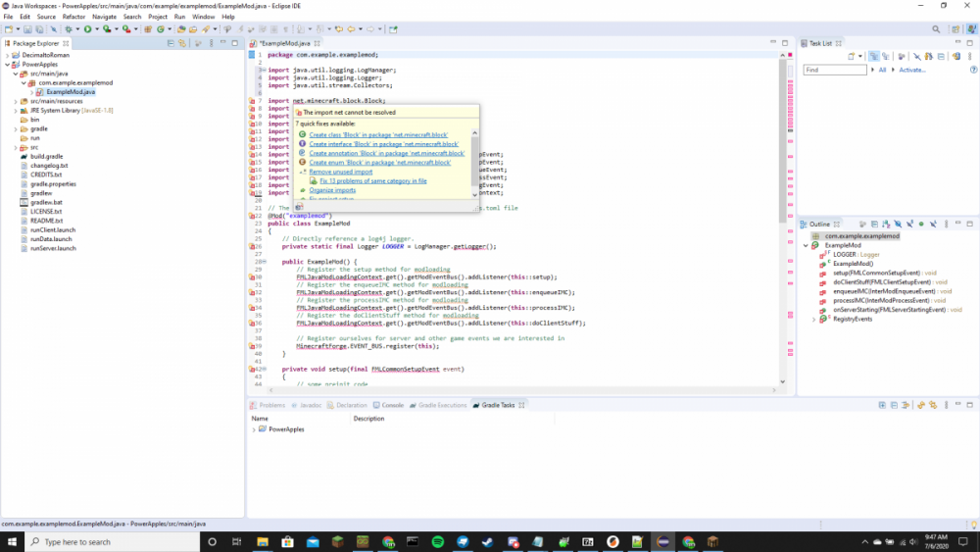980x552 pixels.
Task: Click the New Java Package toolbar icon
Action: 148,28
